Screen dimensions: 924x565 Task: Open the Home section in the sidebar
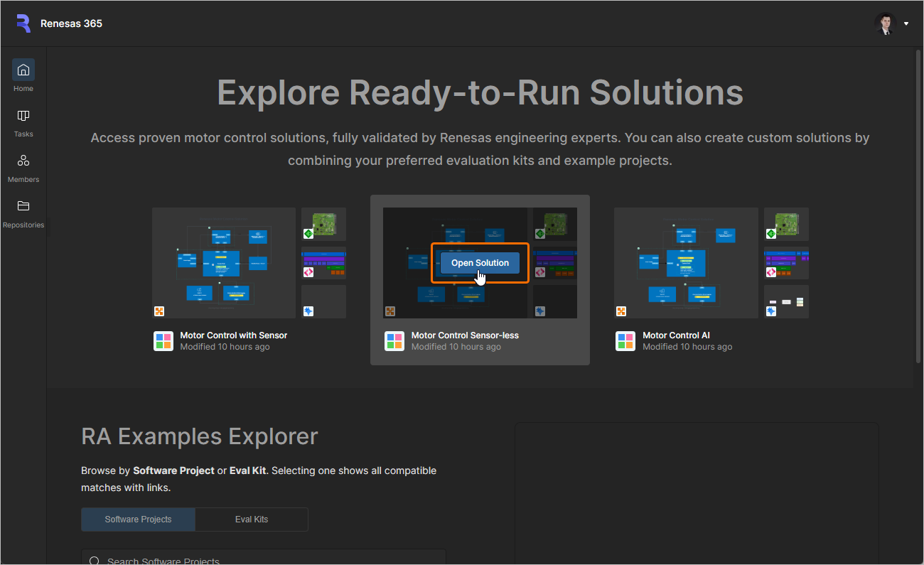click(23, 75)
